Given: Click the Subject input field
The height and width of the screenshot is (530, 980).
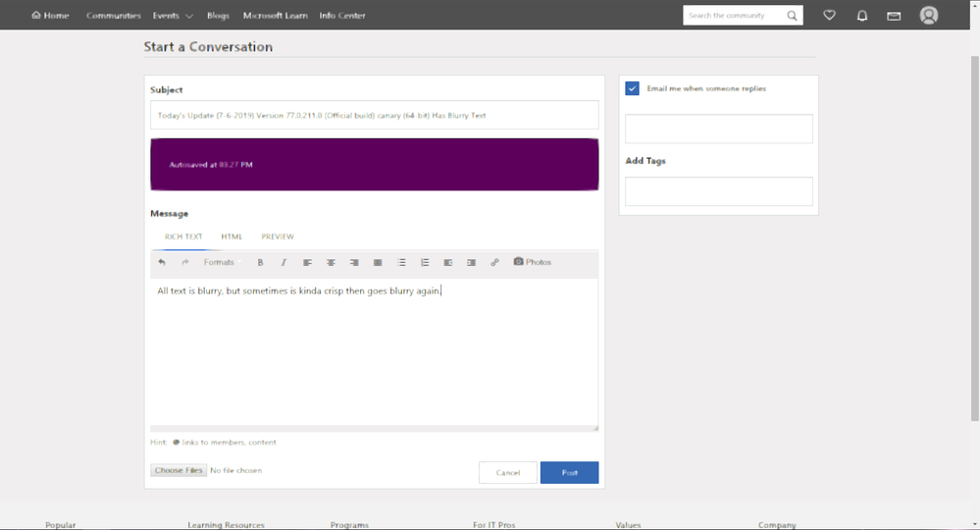Looking at the screenshot, I should [x=375, y=115].
